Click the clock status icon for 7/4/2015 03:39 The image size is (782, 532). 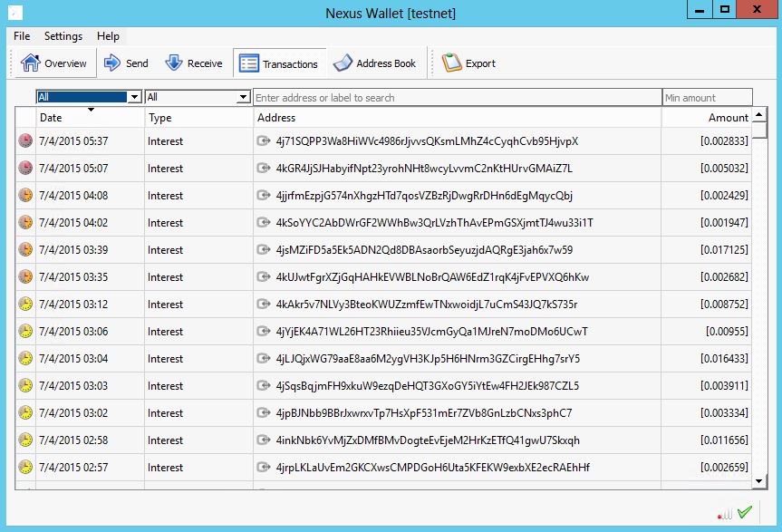pyautogui.click(x=25, y=249)
